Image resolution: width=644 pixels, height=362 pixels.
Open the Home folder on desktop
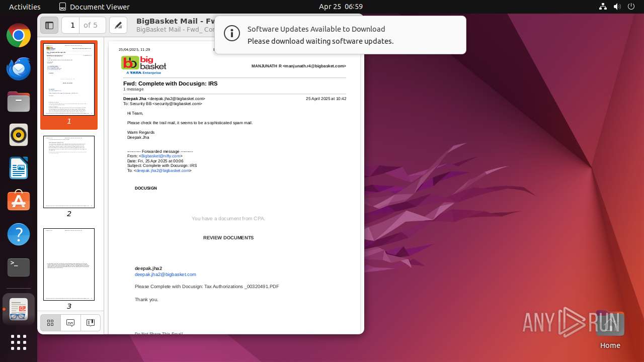click(610, 330)
